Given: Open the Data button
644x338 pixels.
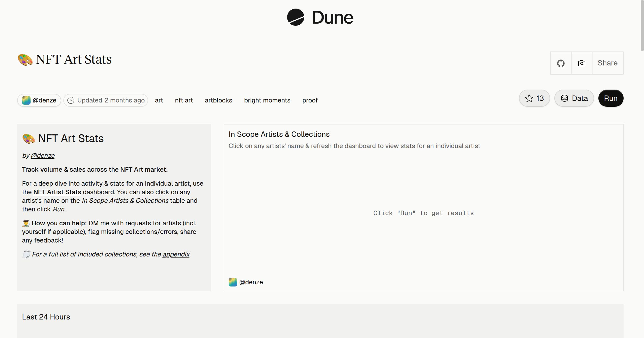Looking at the screenshot, I should pyautogui.click(x=574, y=98).
